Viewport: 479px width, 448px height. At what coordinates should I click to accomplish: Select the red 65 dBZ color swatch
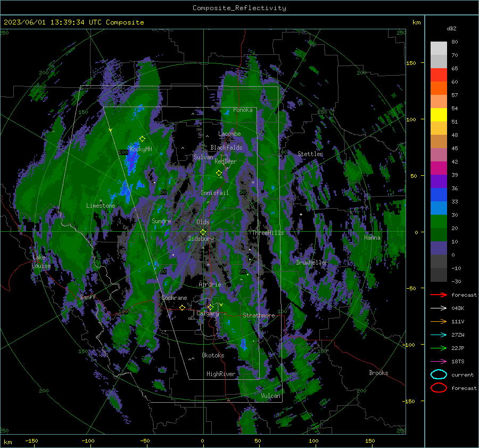tap(439, 75)
